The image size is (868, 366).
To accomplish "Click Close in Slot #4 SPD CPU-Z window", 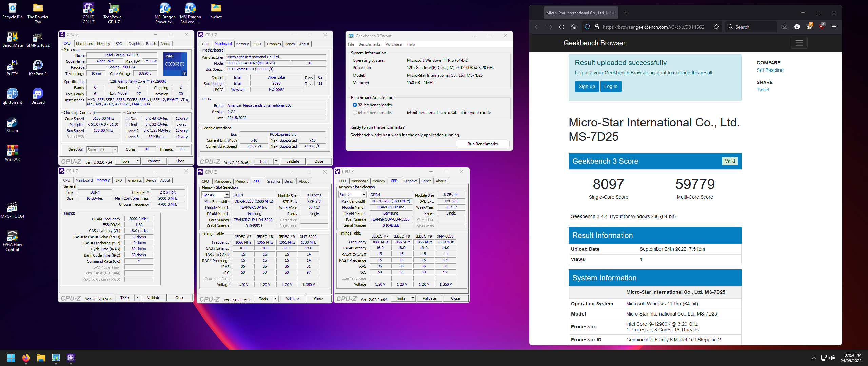I will 455,298.
